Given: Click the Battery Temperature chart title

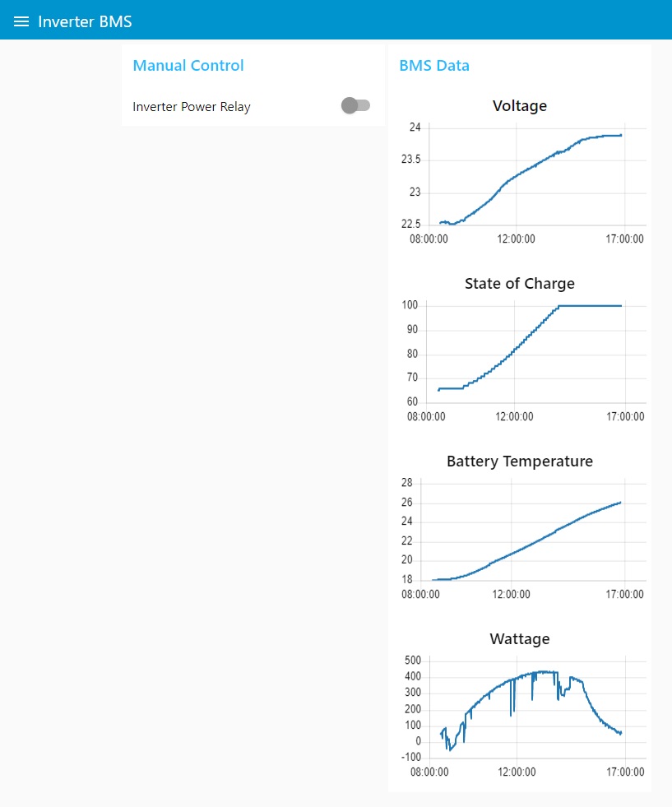Looking at the screenshot, I should (x=520, y=461).
